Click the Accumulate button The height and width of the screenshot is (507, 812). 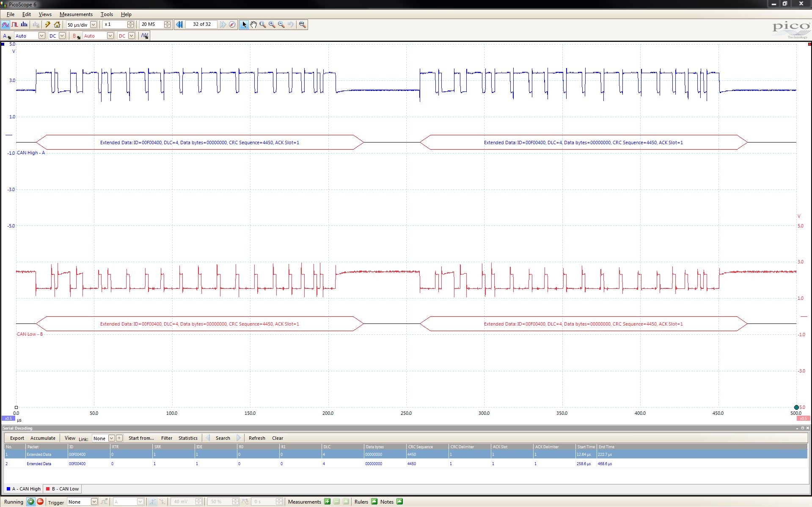point(43,438)
